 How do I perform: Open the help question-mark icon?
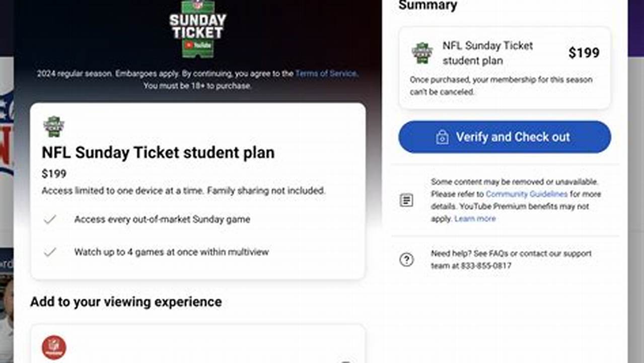click(406, 259)
